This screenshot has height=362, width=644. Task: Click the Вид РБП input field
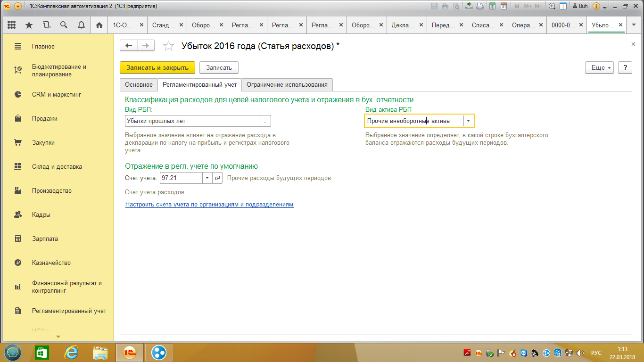[x=193, y=121]
